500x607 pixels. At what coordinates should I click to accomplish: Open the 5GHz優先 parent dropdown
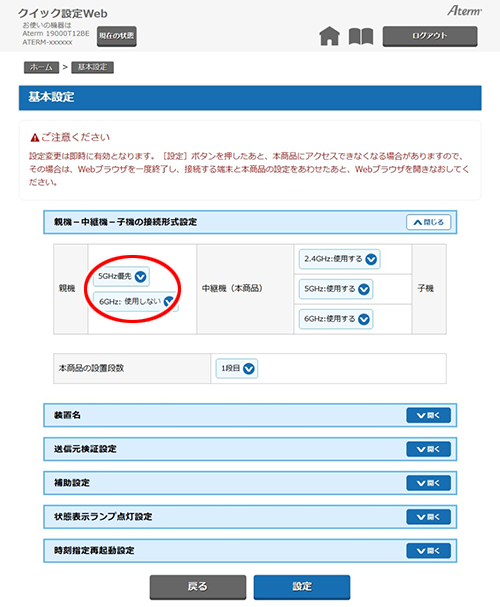pos(122,276)
